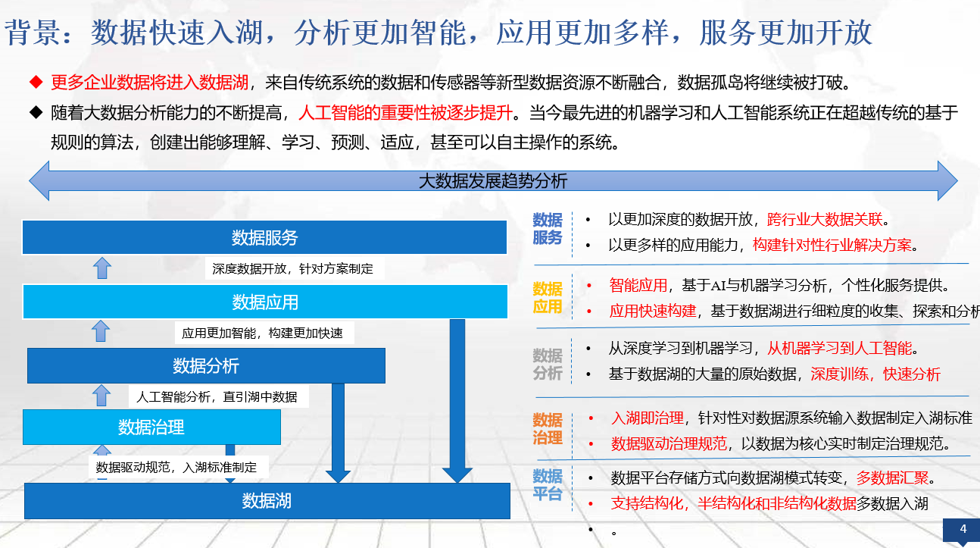The width and height of the screenshot is (980, 548).
Task: Select the orange 数据治理 heading in the right list
Action: [x=548, y=428]
